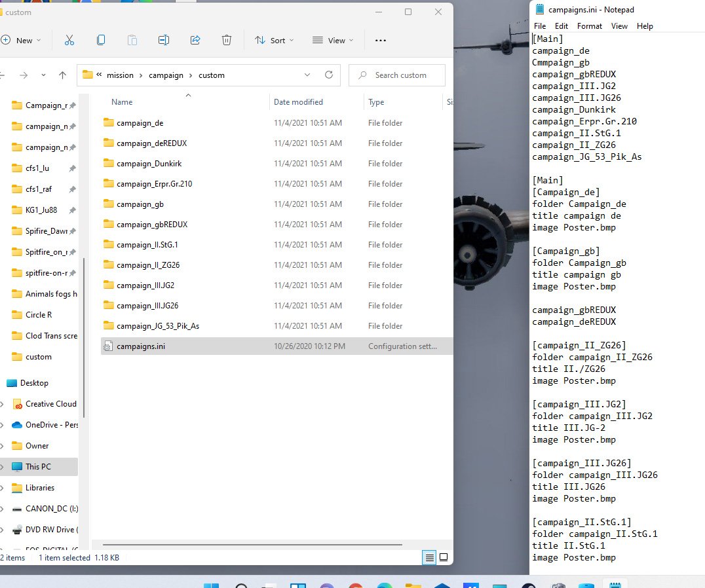Viewport: 705px width, 588px height.
Task: Select the campaigns.ini file icon
Action: coord(108,346)
